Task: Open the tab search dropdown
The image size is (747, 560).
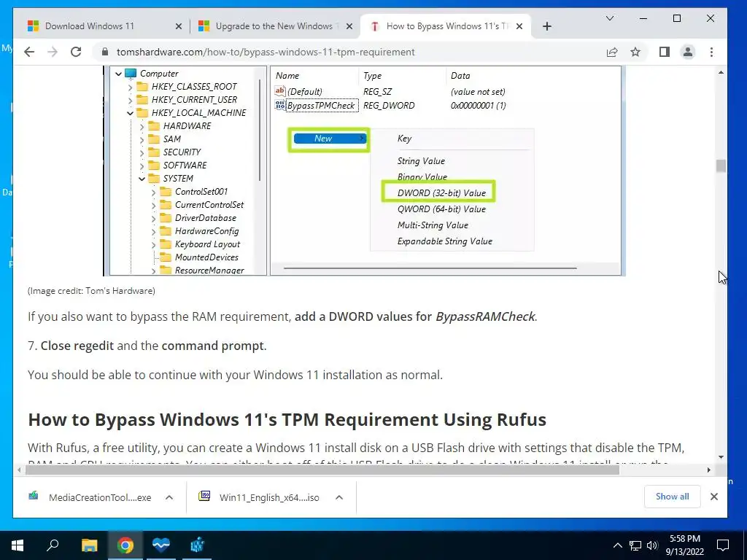Action: pos(610,18)
